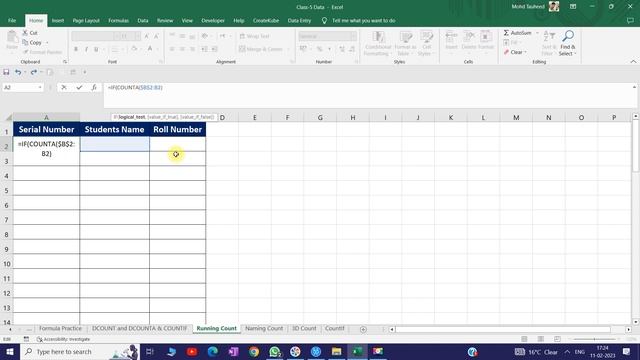Open the Copy options dropdown arrow
The height and width of the screenshot is (360, 640).
(x=47, y=43)
